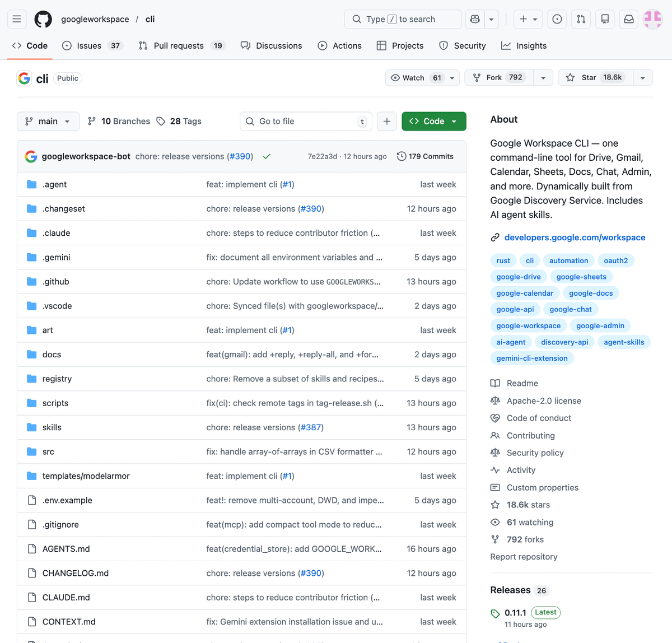Click the watching eye icon in About
The image size is (672, 643).
tap(495, 522)
